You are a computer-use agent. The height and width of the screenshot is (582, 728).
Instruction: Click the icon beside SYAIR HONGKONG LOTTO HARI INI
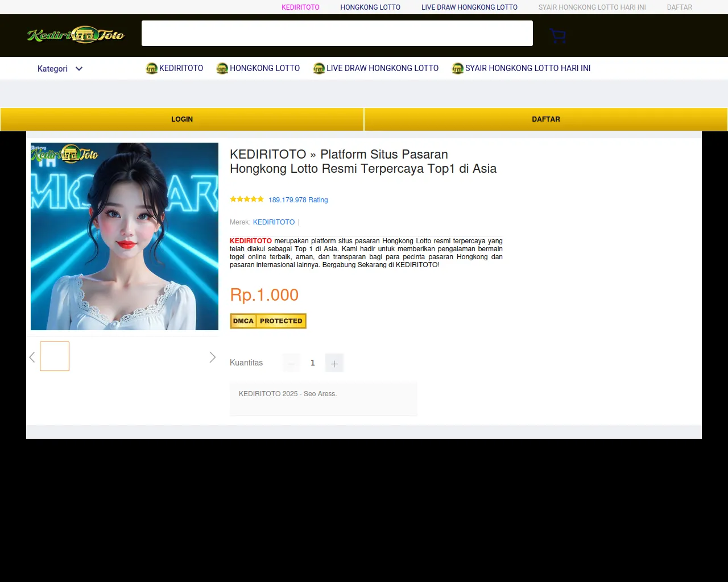point(458,68)
